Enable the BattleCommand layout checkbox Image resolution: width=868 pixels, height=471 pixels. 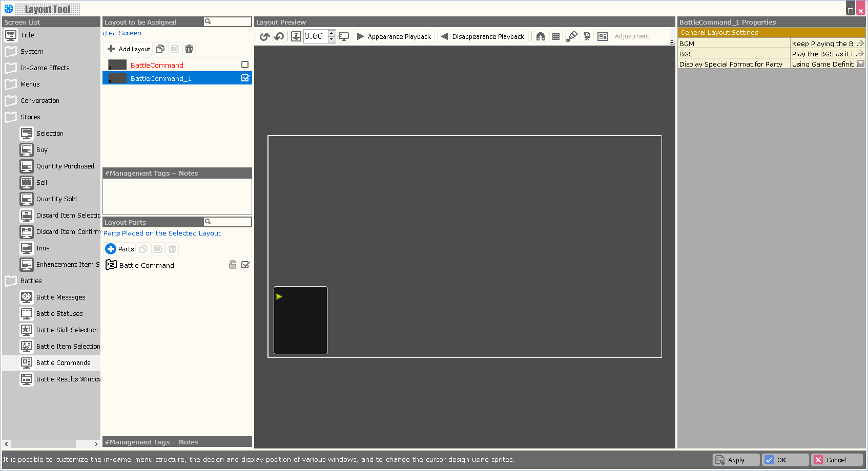245,65
